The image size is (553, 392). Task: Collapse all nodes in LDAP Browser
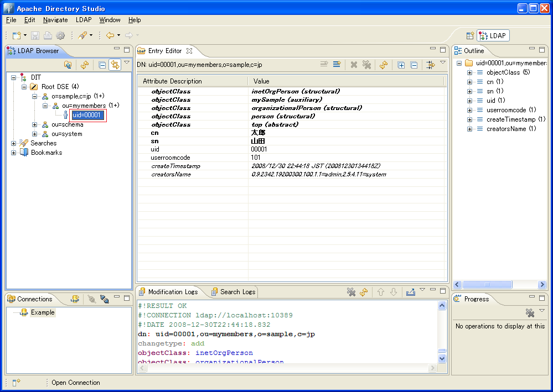[102, 65]
